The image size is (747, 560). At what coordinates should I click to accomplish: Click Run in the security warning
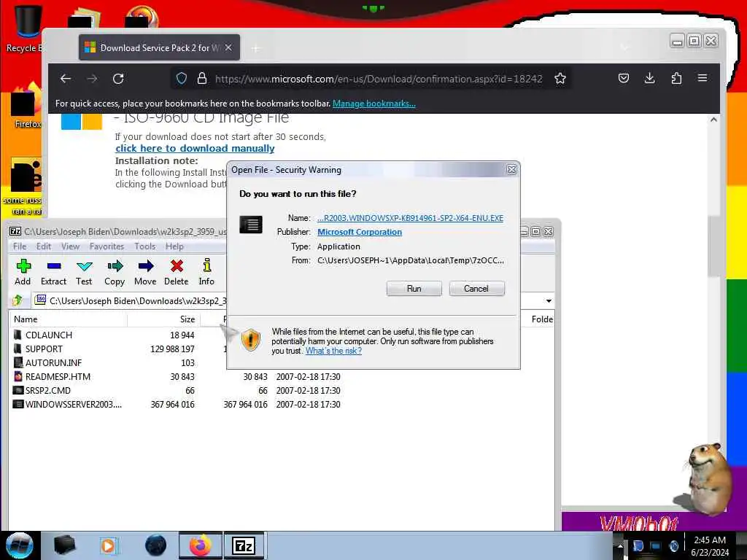414,289
